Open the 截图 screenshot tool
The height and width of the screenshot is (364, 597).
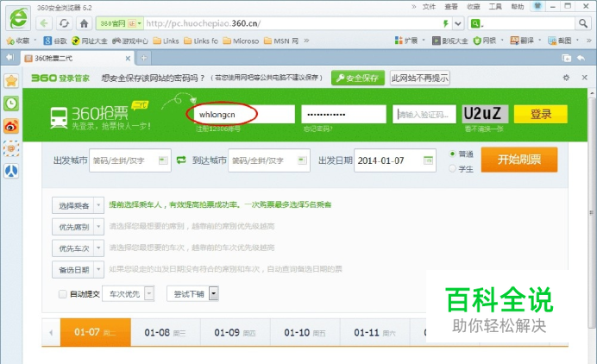(x=562, y=41)
